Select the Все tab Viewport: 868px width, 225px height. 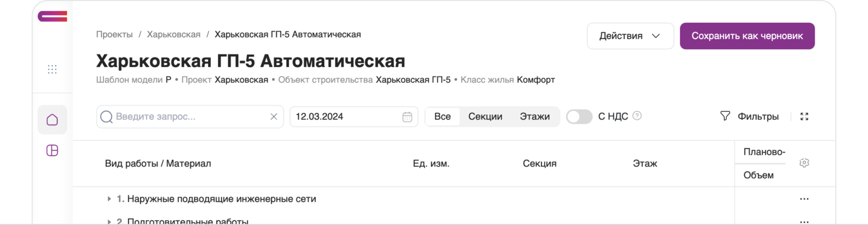click(x=442, y=116)
